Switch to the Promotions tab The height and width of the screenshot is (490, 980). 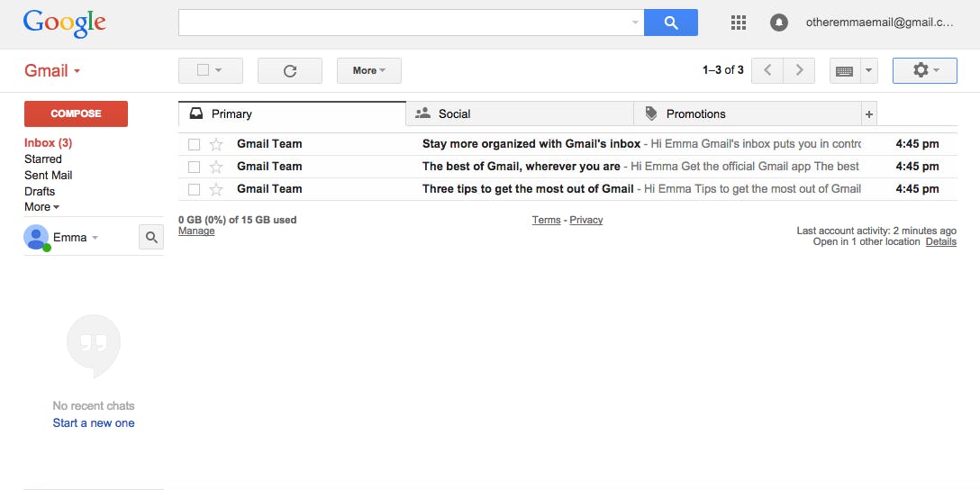695,114
